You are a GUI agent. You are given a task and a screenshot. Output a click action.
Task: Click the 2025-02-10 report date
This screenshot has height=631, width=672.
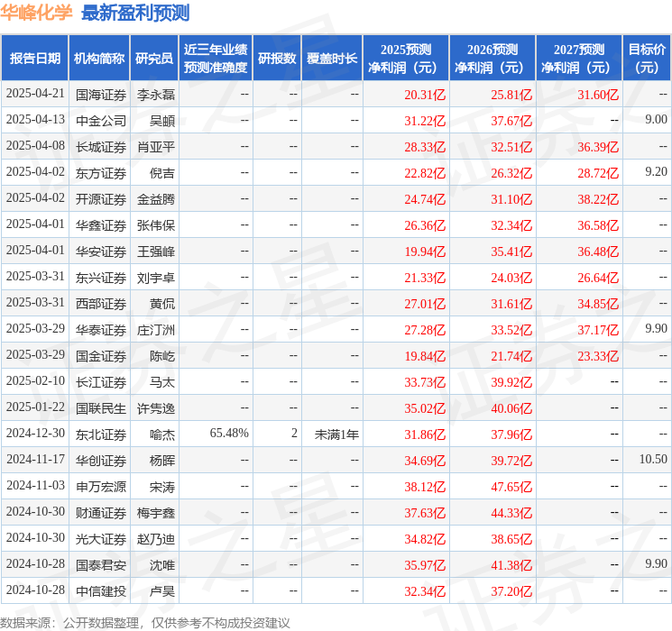point(35,380)
